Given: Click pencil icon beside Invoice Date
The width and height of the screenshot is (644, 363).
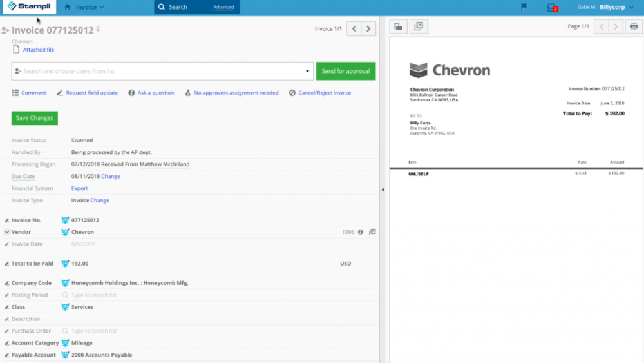Looking at the screenshot, I should [7, 244].
